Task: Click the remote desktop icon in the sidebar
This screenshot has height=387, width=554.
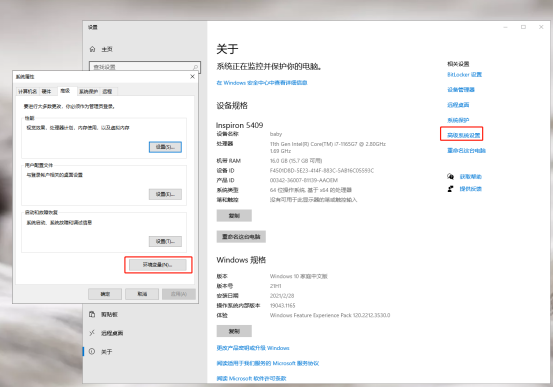Action: point(92,333)
